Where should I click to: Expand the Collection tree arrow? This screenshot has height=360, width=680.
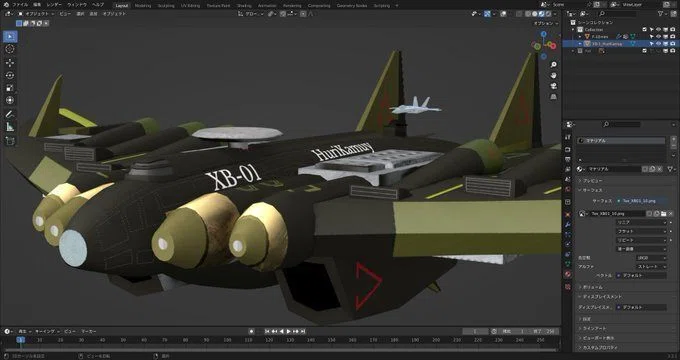pyautogui.click(x=573, y=29)
